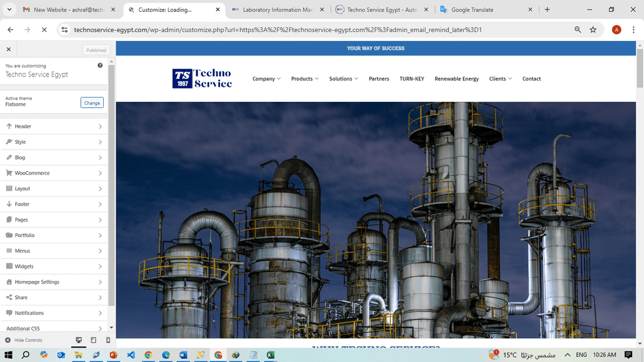
Task: Open Visual Studio Code from taskbar
Action: pos(131,354)
